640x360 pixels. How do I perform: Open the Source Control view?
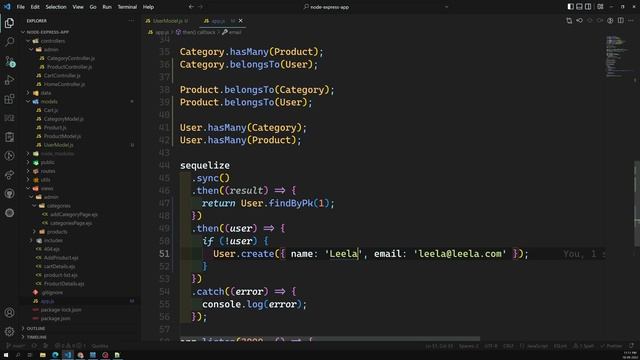tap(9, 61)
